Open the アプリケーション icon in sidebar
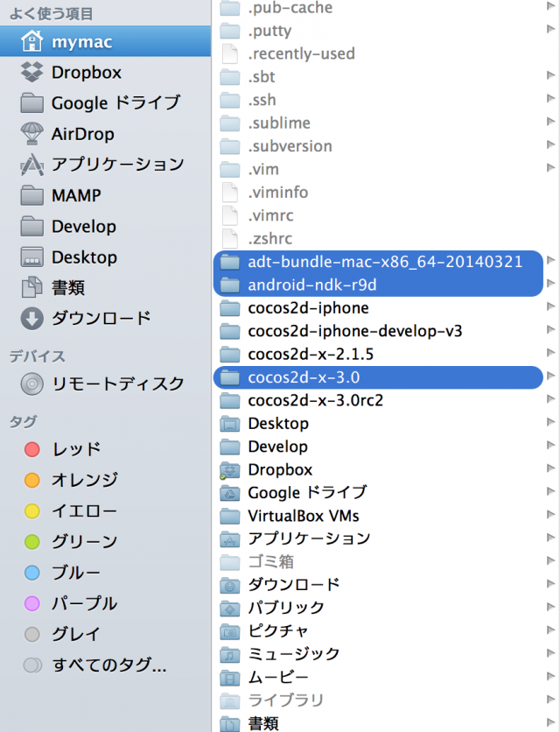This screenshot has height=732, width=560. (31, 165)
